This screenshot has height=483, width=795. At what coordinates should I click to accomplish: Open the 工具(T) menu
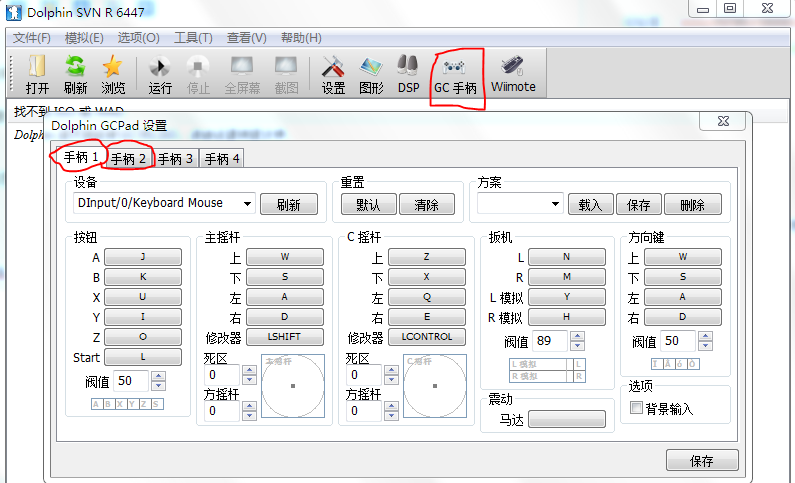click(x=193, y=38)
